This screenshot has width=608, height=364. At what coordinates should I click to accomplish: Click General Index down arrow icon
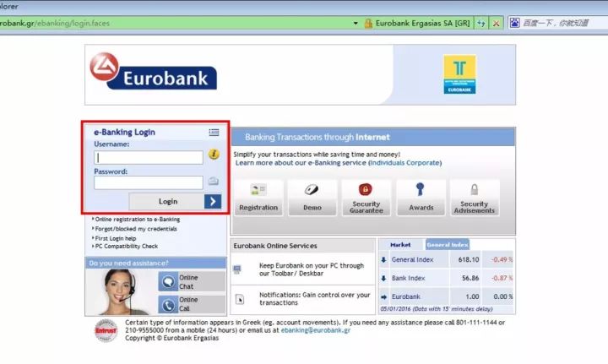tap(383, 260)
